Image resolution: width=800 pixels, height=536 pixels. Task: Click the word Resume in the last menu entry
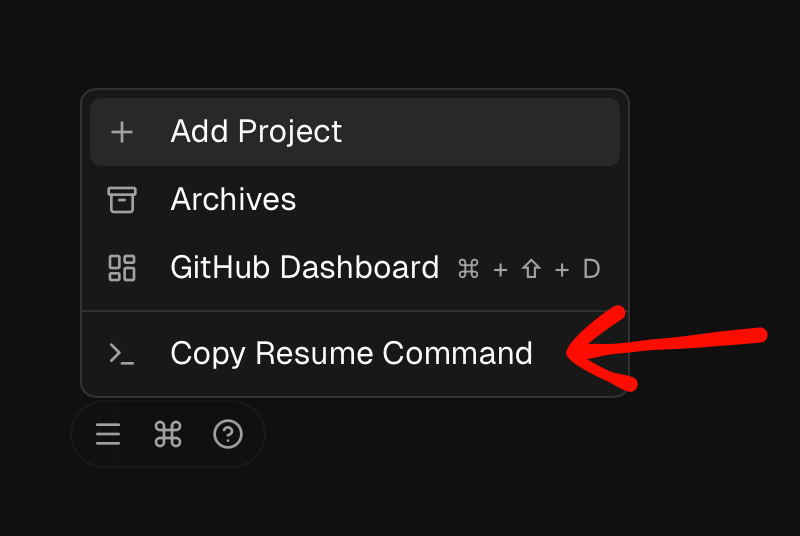314,354
